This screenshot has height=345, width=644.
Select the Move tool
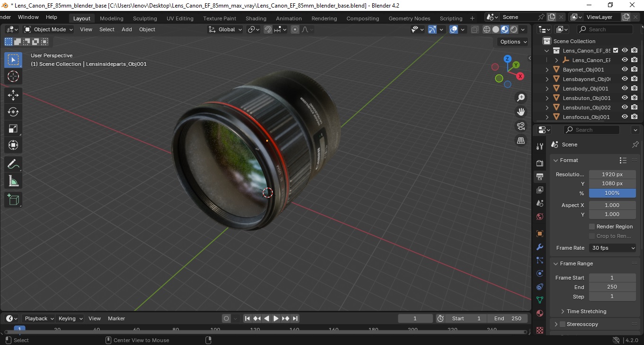coord(13,95)
